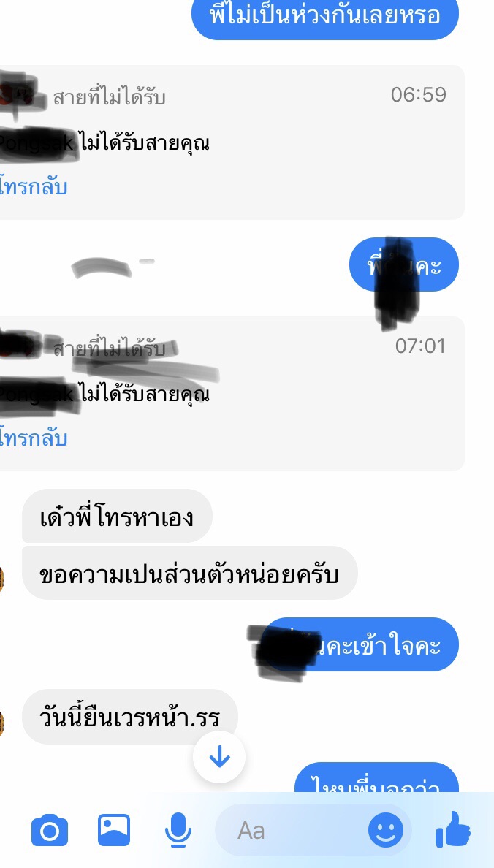
Task: Tap the message เด๋วพี่โทรหาเอง
Action: pos(117,517)
